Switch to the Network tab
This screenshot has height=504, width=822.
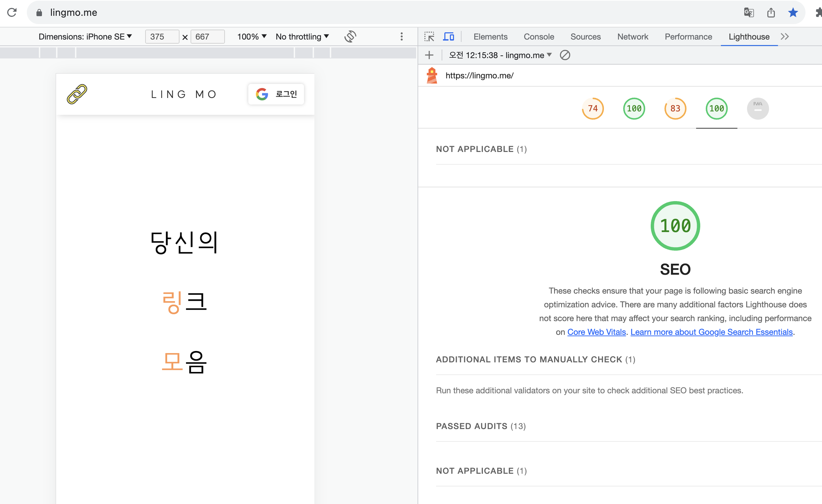[632, 36]
